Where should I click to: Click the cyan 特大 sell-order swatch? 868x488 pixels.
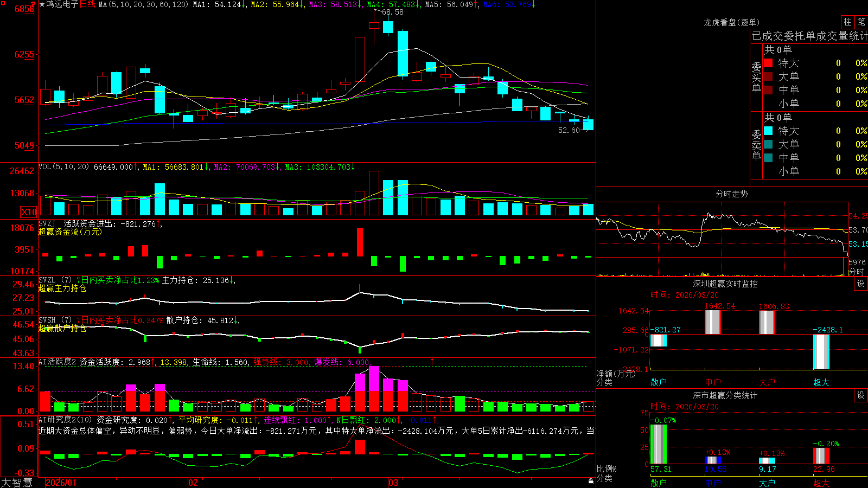tap(768, 131)
